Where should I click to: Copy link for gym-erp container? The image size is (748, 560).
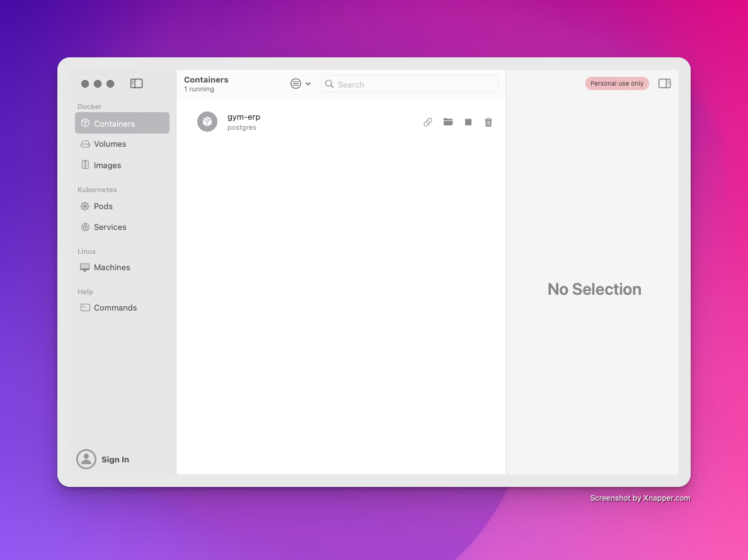pyautogui.click(x=428, y=122)
